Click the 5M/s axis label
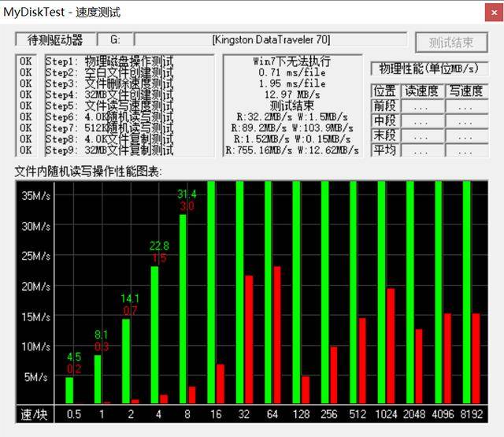504x437 pixels. point(36,377)
